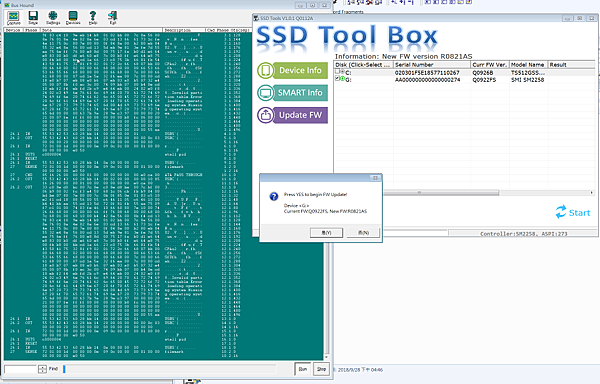The image size is (600, 384).
Task: Click the question mark icon in dialog
Action: (x=274, y=196)
